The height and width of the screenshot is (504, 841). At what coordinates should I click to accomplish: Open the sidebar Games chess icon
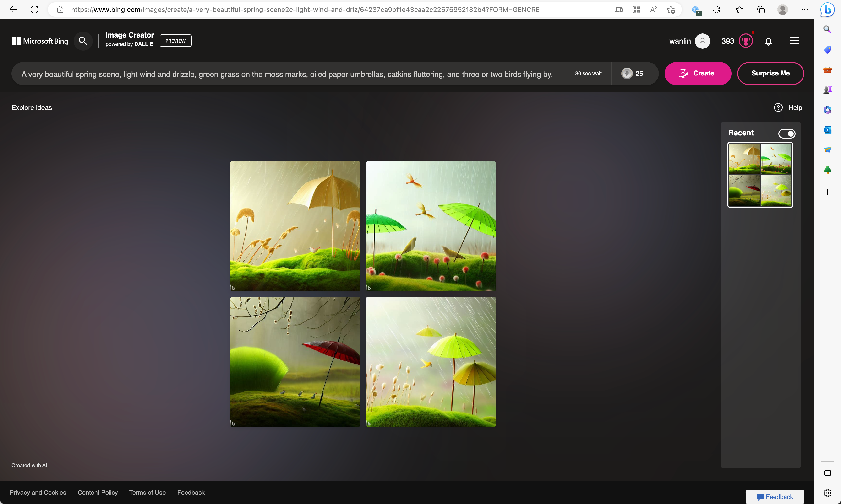pos(827,90)
